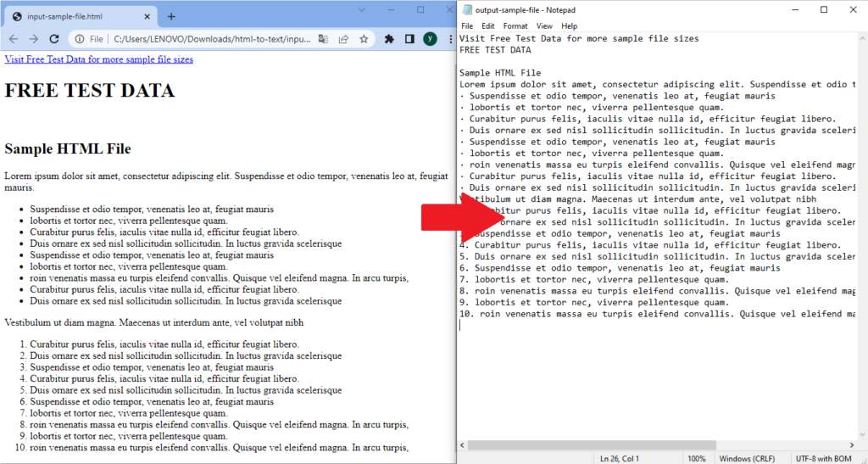Open Notepad's File menu
Image resolution: width=868 pixels, height=464 pixels.
(x=467, y=26)
